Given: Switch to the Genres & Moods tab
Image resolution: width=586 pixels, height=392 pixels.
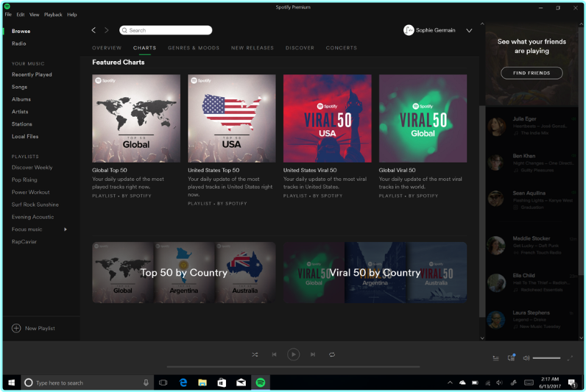Looking at the screenshot, I should [x=194, y=48].
